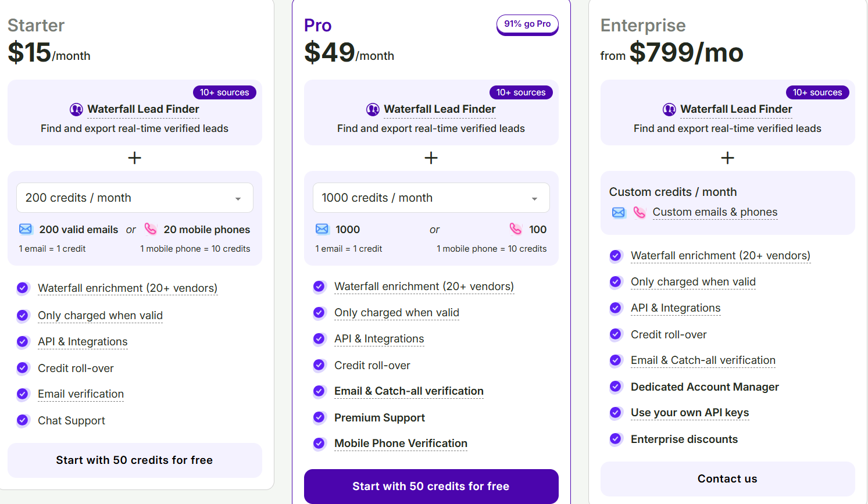868x504 pixels.
Task: Click the envelope icon beside Custom emails & phones
Action: point(618,212)
